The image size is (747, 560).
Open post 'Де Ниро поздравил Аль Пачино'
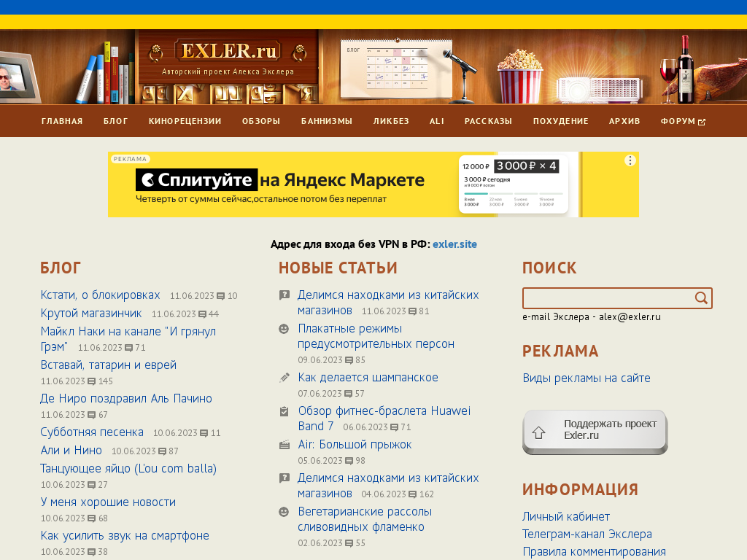tap(126, 399)
